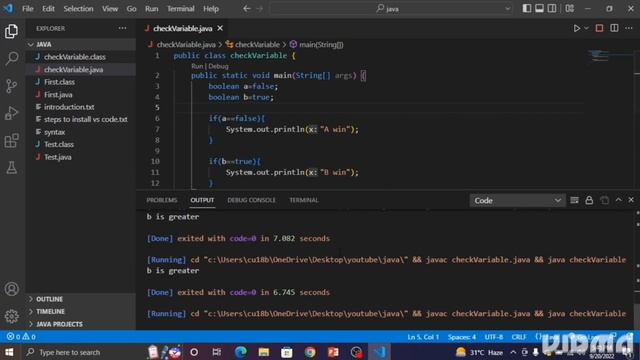Open the Terminal menu
This screenshot has height=360, width=640.
pos(180,9)
